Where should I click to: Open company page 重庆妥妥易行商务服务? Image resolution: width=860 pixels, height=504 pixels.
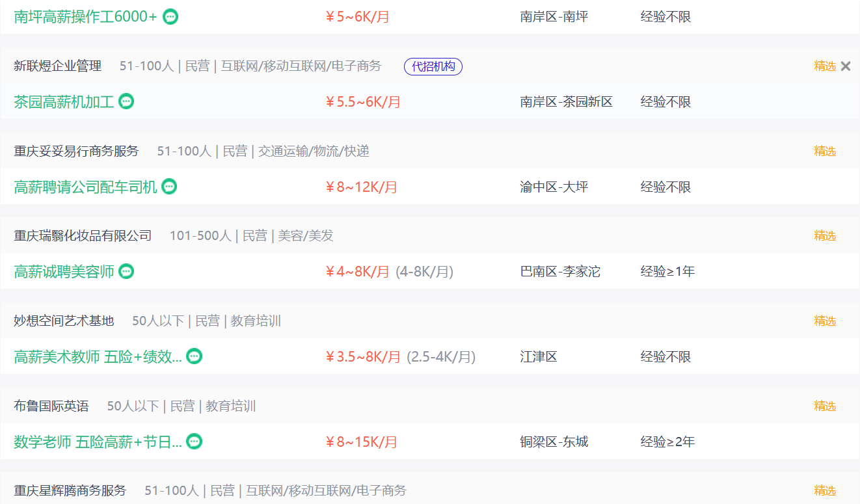coord(76,151)
